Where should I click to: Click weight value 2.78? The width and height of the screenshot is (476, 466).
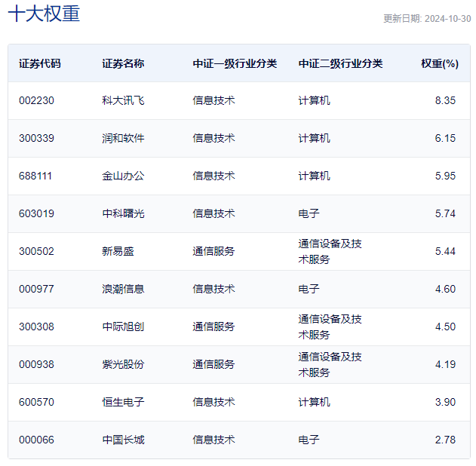[x=445, y=440]
